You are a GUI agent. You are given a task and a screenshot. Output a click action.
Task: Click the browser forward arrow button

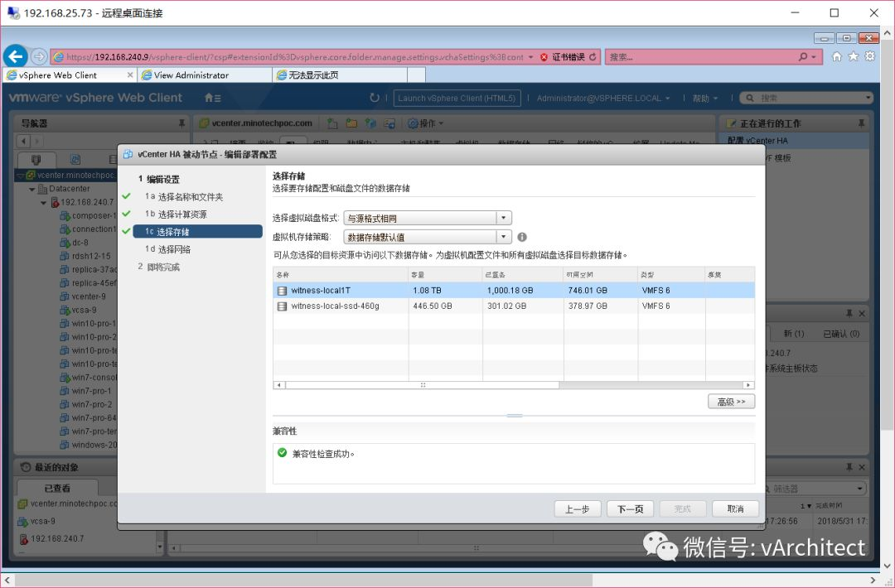(39, 56)
